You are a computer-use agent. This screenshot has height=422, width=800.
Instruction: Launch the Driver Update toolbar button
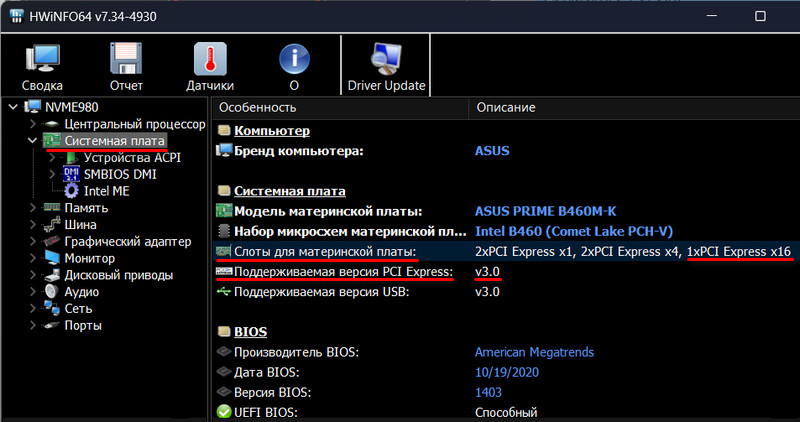[386, 67]
